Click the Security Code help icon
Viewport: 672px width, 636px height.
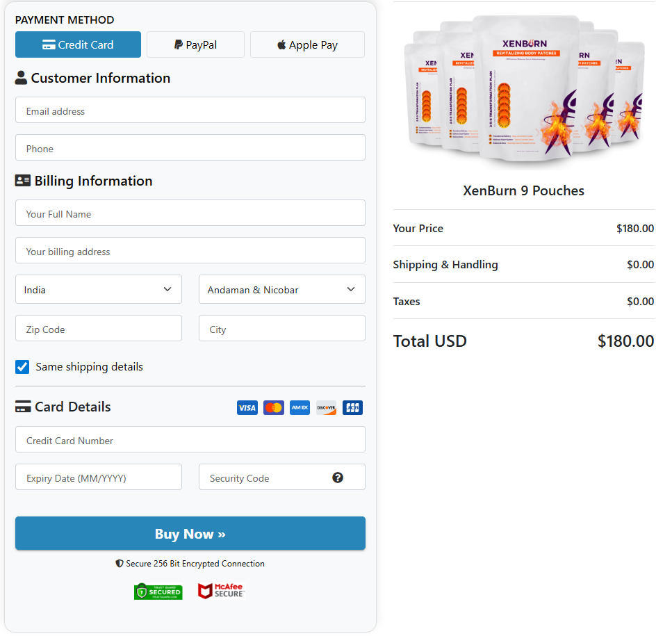coord(338,478)
